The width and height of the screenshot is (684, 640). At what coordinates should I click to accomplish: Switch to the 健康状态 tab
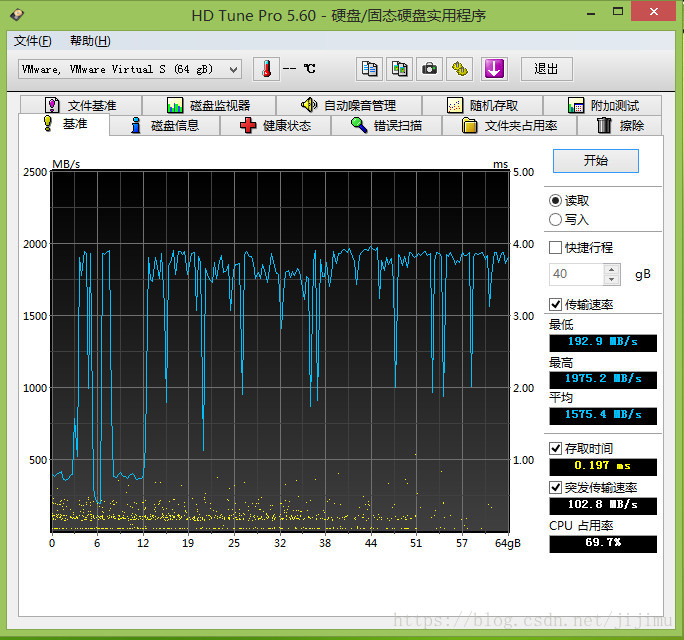[276, 126]
